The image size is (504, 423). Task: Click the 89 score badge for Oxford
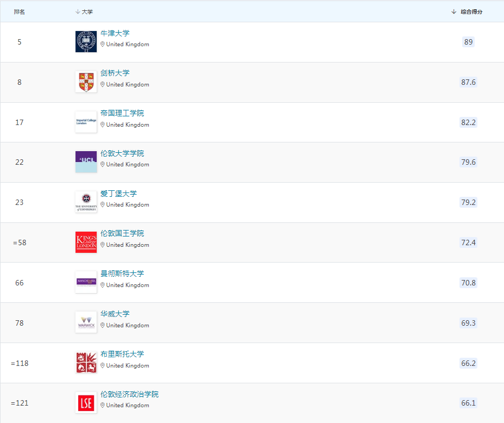468,42
